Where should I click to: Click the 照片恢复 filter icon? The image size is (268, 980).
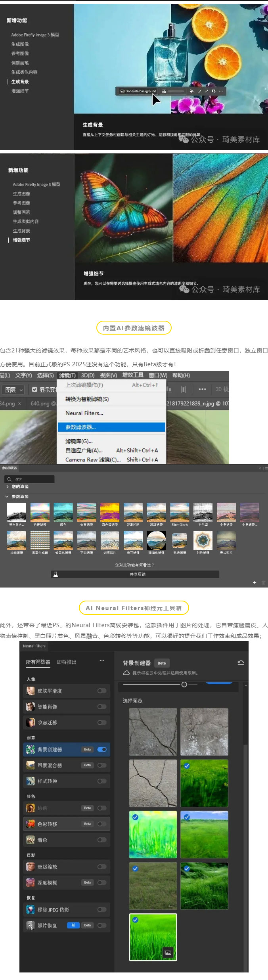click(31, 925)
